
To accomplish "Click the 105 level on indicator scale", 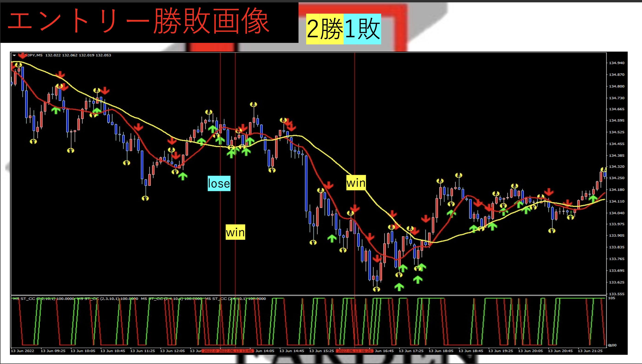I will [612, 298].
